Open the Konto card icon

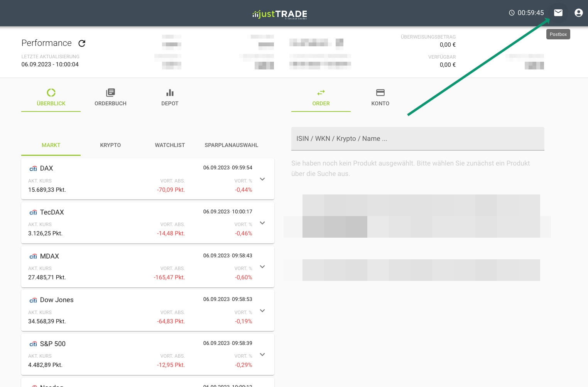pos(380,93)
